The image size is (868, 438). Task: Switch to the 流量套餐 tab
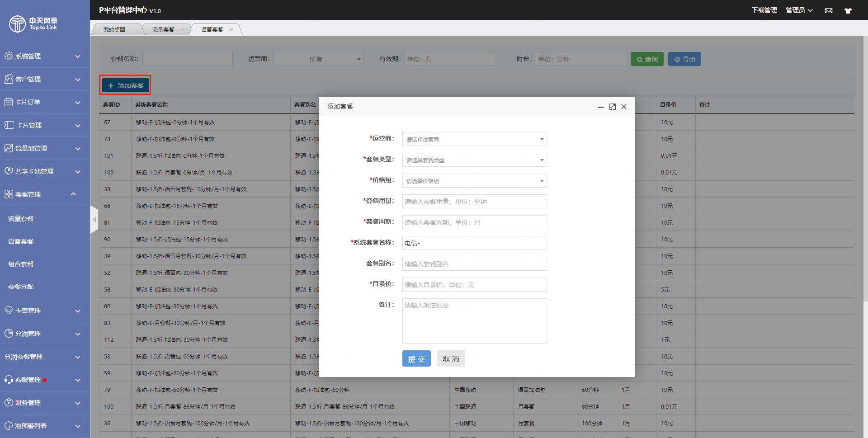click(x=163, y=30)
